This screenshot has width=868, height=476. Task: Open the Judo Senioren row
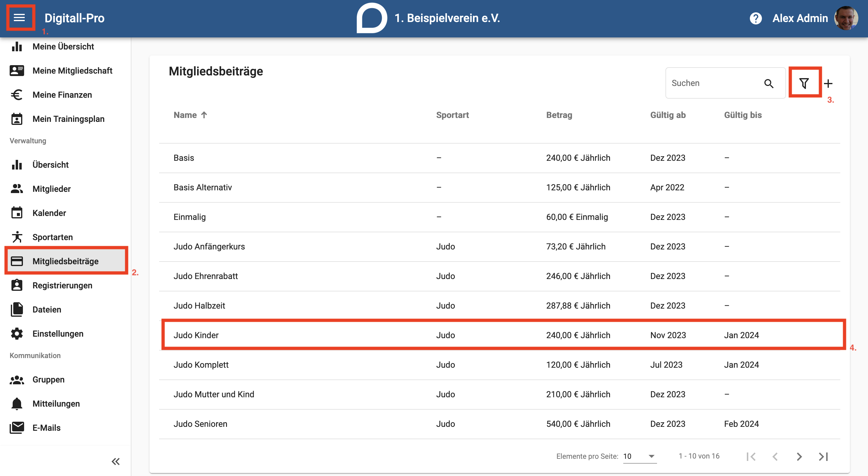(x=499, y=424)
